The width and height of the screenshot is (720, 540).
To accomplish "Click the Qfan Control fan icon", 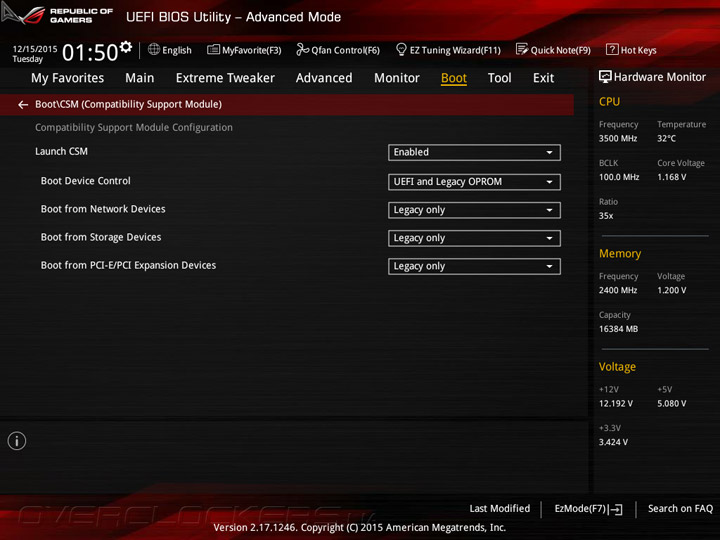I will (x=302, y=49).
